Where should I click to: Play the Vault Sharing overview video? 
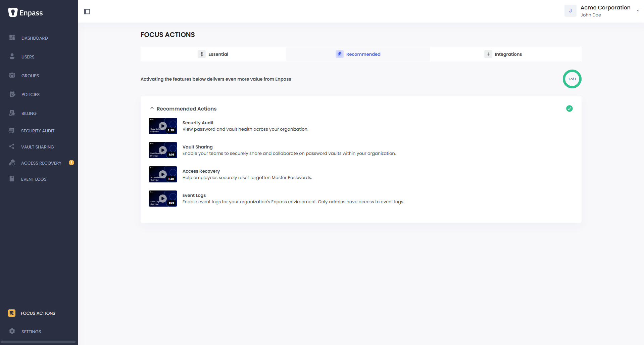pos(163,150)
